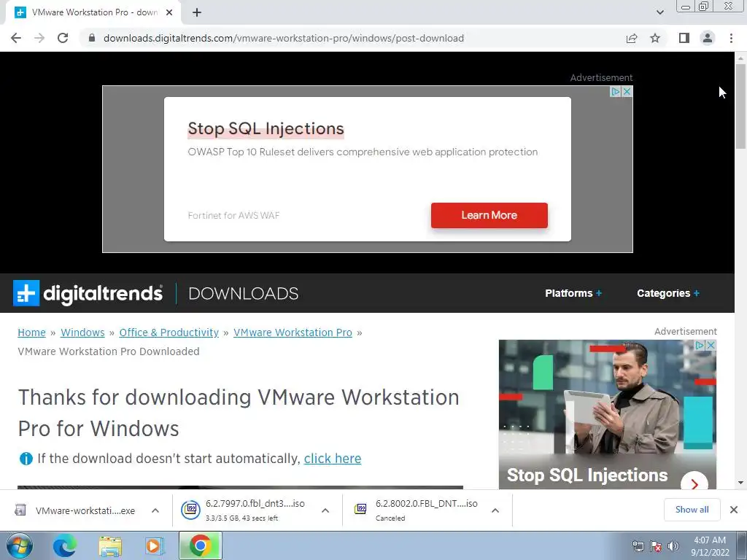This screenshot has height=560, width=747.
Task: Expand options for 6.2.7997.0 iso download
Action: 325,510
